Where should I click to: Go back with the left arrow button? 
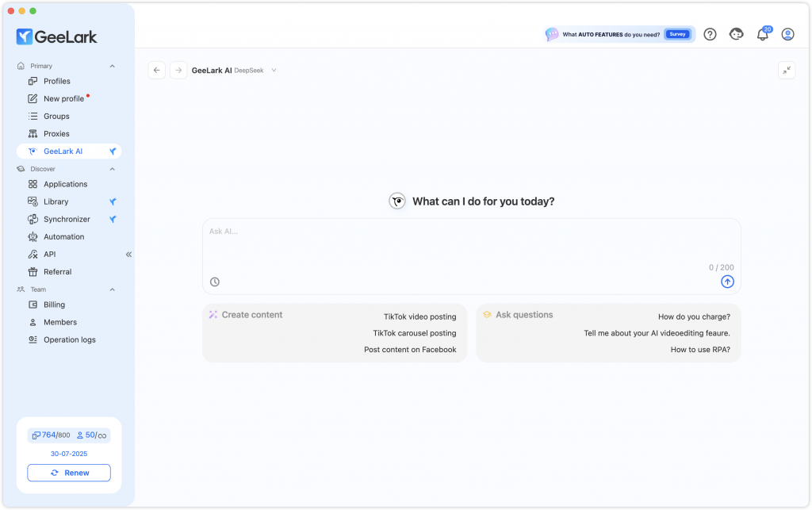pyautogui.click(x=156, y=71)
